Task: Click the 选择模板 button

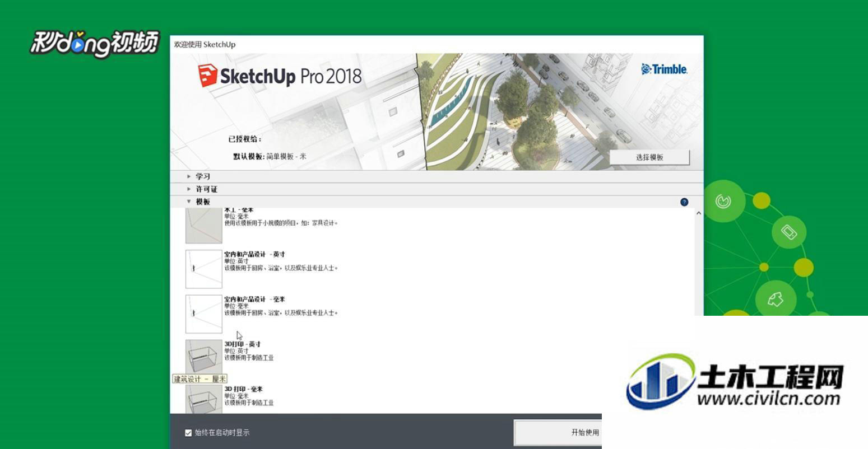Action: point(649,157)
